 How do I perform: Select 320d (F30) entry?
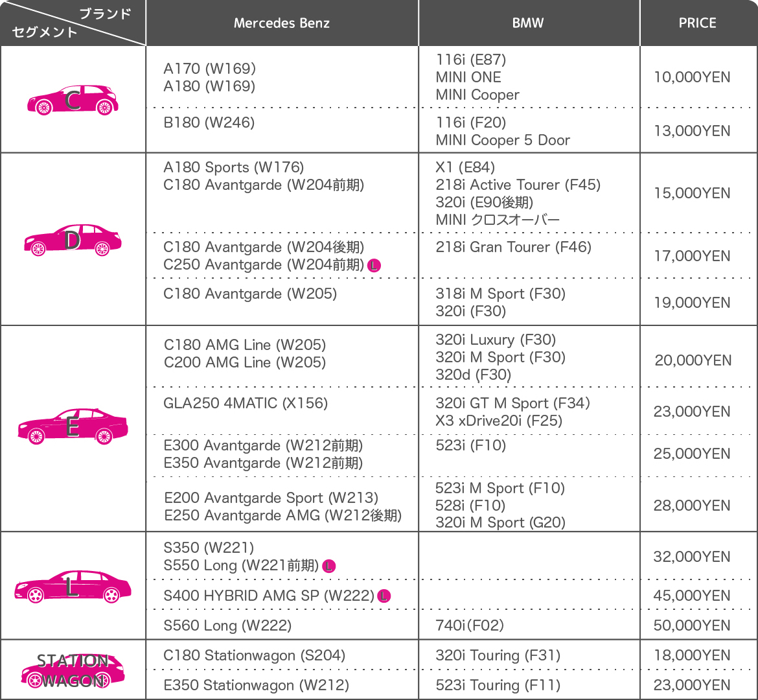[x=474, y=375]
